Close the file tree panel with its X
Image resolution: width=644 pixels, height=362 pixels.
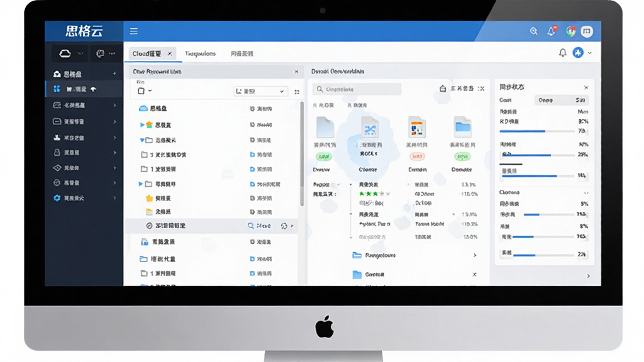[297, 72]
